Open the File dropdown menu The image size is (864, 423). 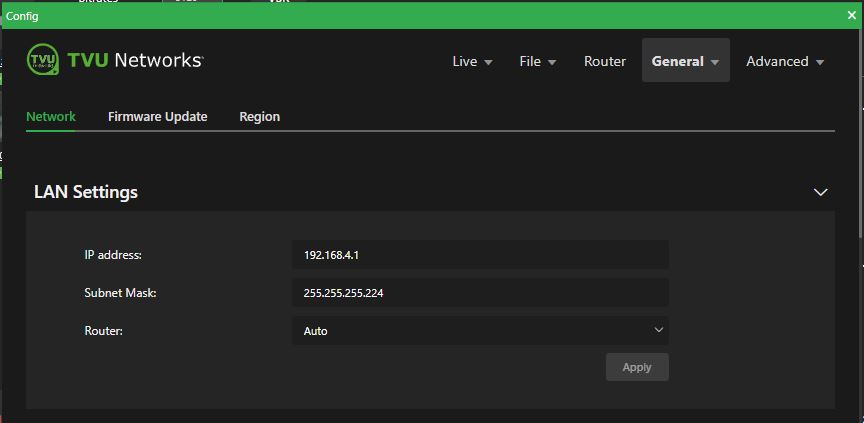tap(537, 61)
